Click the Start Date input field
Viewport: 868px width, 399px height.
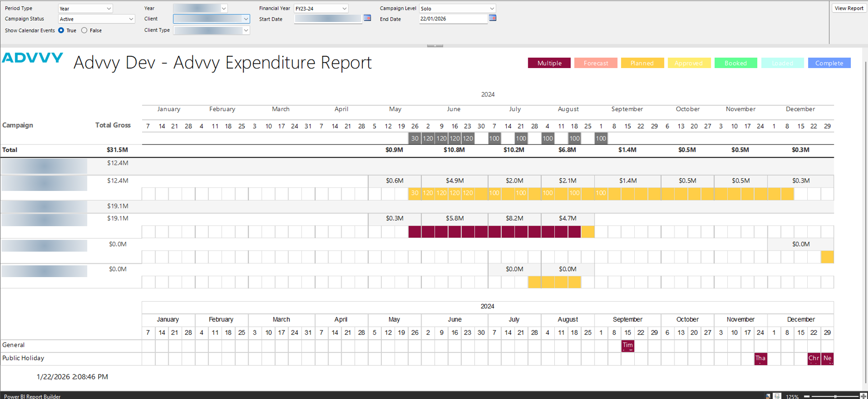(328, 19)
